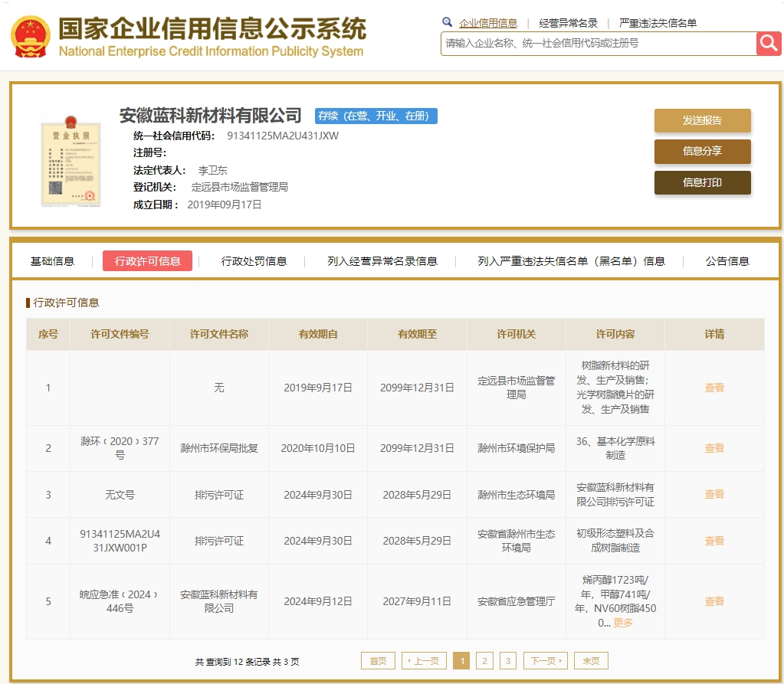Screen dimensions: 784x684
Task: Click the company name 安徽蓝科新材料有限公司 heading
Action: click(211, 116)
